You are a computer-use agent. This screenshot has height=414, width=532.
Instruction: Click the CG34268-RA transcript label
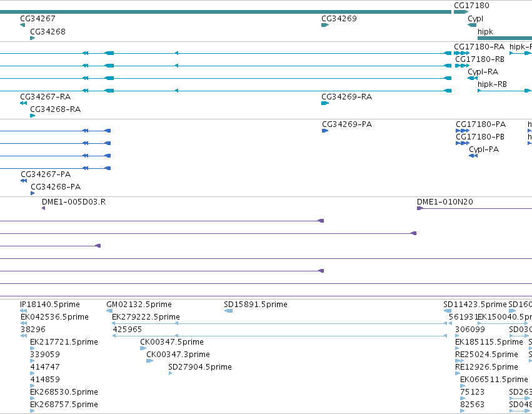[x=55, y=109]
